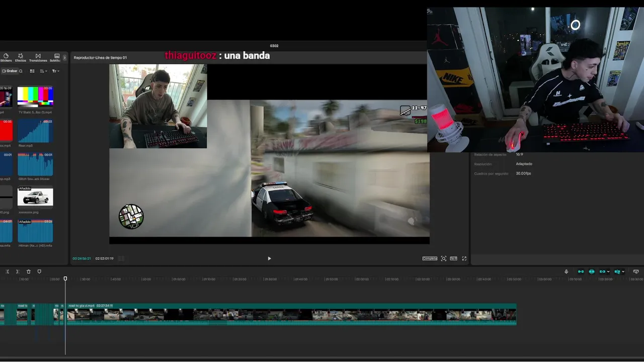
Task: Click the GTA gameplay preview canvas
Action: tap(269, 153)
